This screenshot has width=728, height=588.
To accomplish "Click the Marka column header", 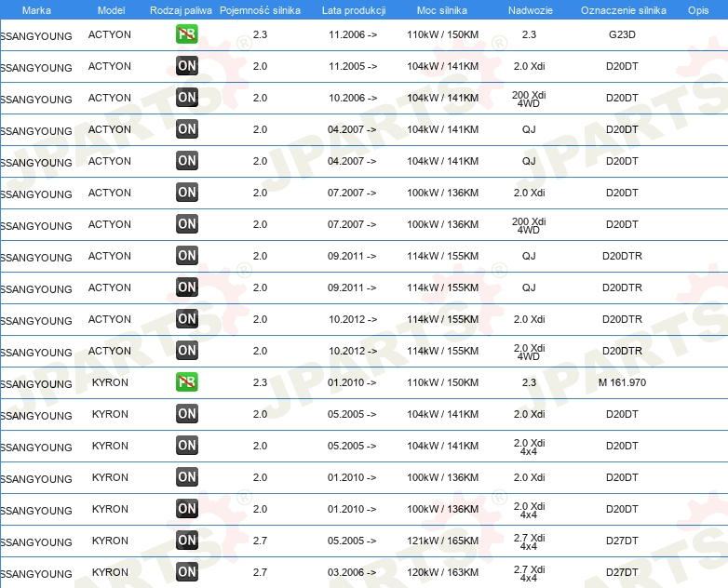I will pyautogui.click(x=36, y=10).
